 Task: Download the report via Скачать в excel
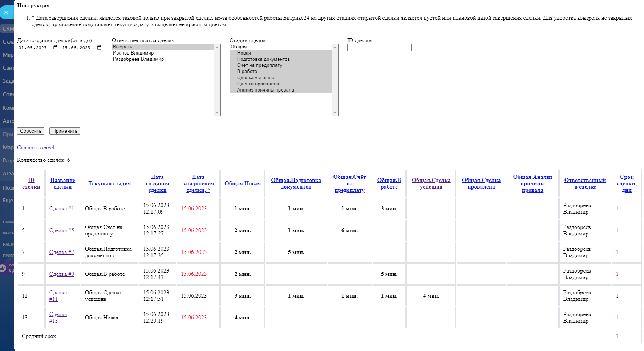pos(36,148)
